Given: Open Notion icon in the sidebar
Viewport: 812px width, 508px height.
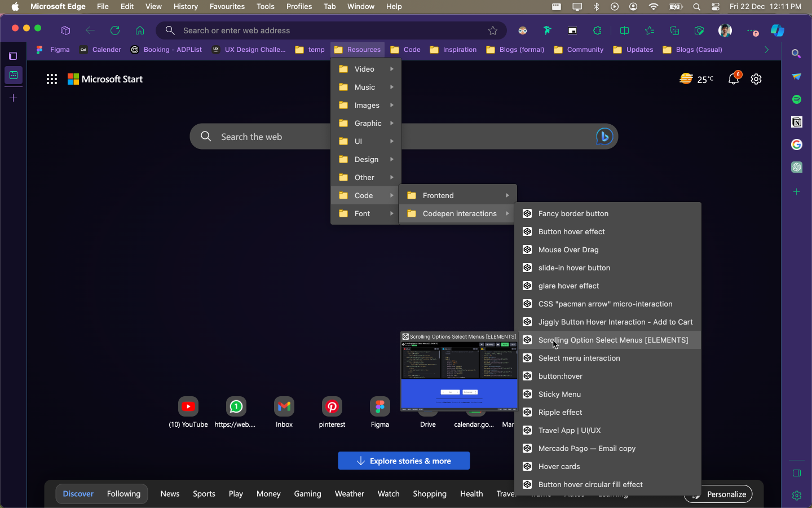Looking at the screenshot, I should (797, 122).
